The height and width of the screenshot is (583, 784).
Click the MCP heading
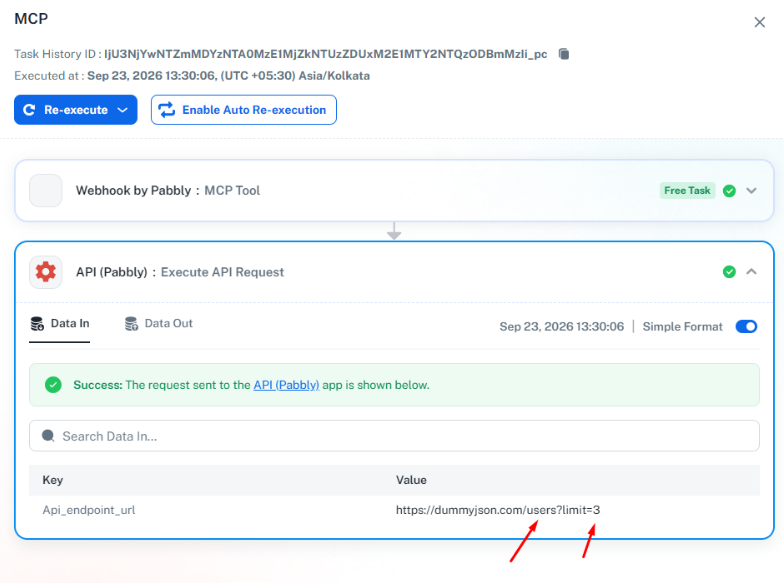[31, 18]
